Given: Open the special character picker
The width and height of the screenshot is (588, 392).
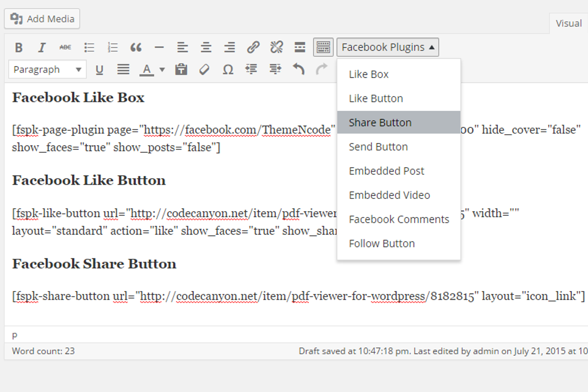Looking at the screenshot, I should (x=228, y=70).
